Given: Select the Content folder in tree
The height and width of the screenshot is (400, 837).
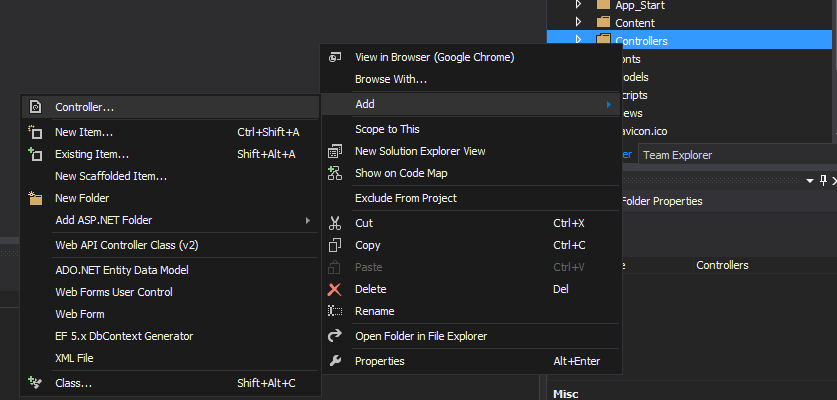Looking at the screenshot, I should [x=635, y=23].
